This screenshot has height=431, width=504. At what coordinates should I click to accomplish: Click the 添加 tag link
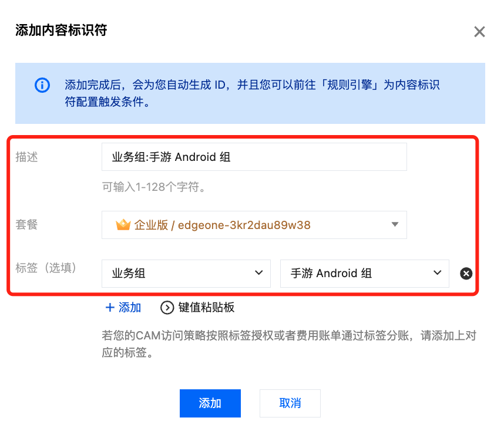tap(123, 308)
